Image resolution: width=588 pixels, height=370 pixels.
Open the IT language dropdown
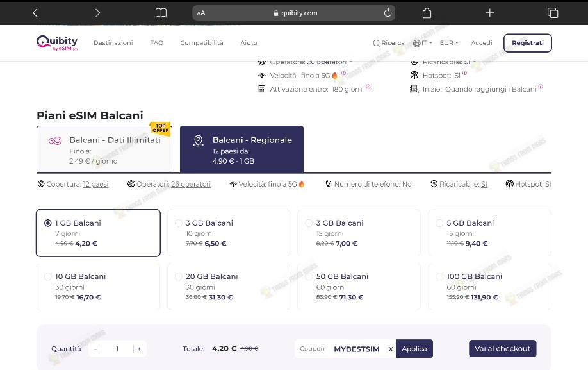pyautogui.click(x=427, y=43)
